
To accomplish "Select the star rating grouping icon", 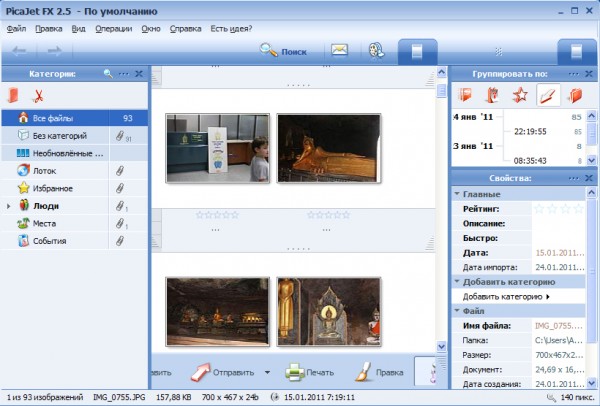I will click(x=519, y=95).
